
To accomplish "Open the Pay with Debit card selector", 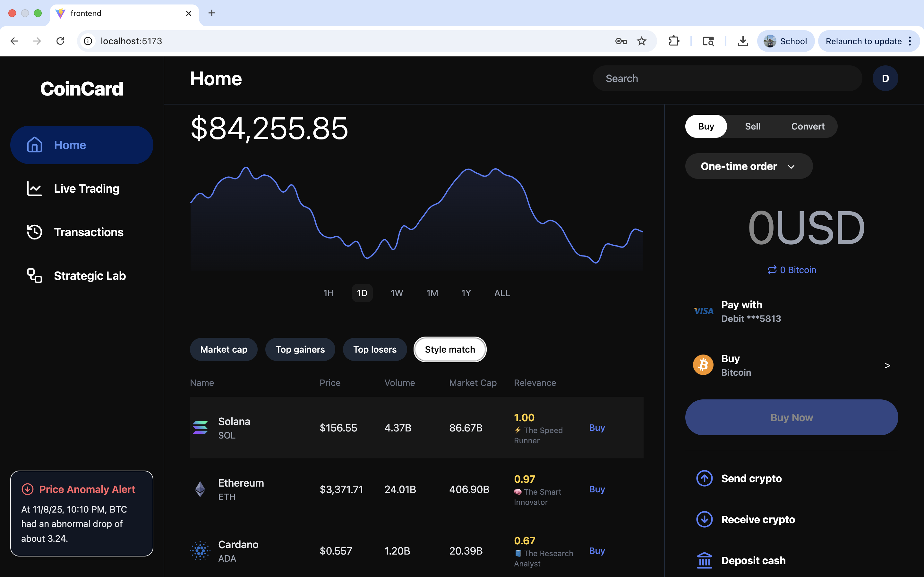I will (750, 311).
